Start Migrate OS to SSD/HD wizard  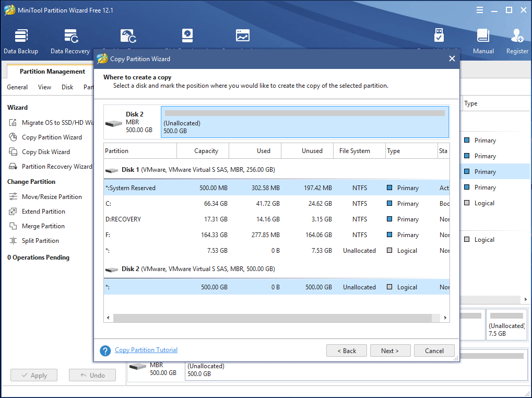point(51,123)
